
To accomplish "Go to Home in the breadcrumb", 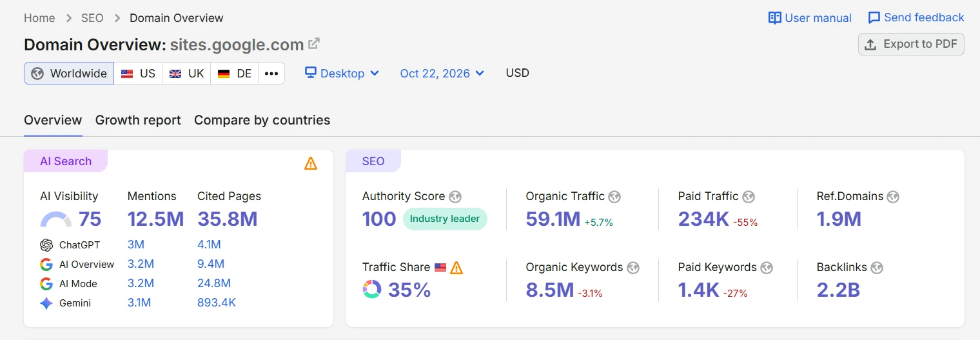I will point(39,18).
